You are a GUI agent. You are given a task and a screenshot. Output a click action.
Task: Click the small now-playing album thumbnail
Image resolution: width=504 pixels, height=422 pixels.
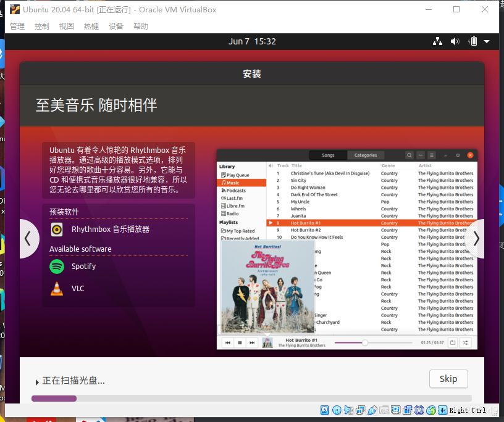click(267, 342)
